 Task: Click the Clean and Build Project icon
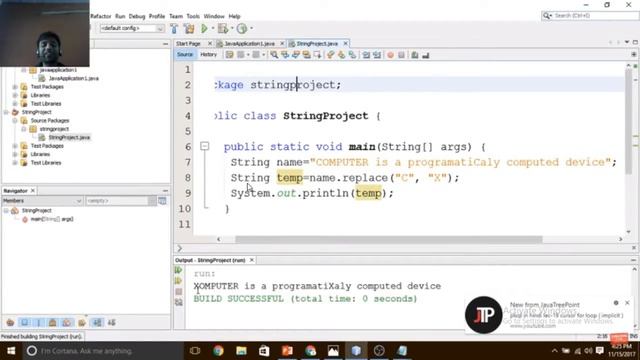(x=189, y=28)
